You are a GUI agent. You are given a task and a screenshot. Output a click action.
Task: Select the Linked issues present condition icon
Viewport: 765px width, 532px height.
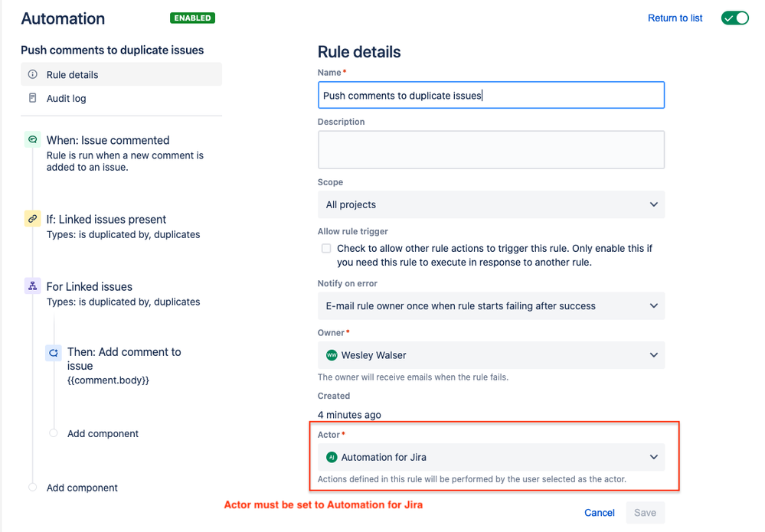pos(33,219)
